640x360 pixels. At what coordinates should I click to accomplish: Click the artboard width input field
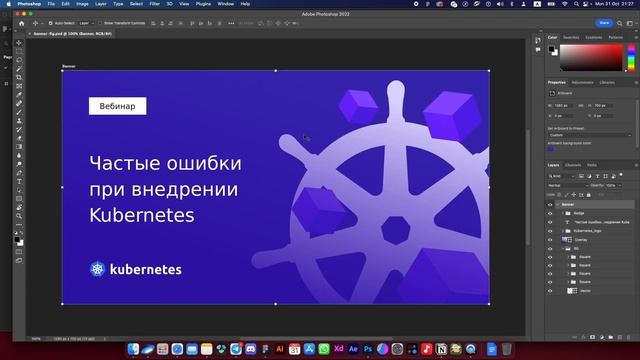tap(563, 106)
